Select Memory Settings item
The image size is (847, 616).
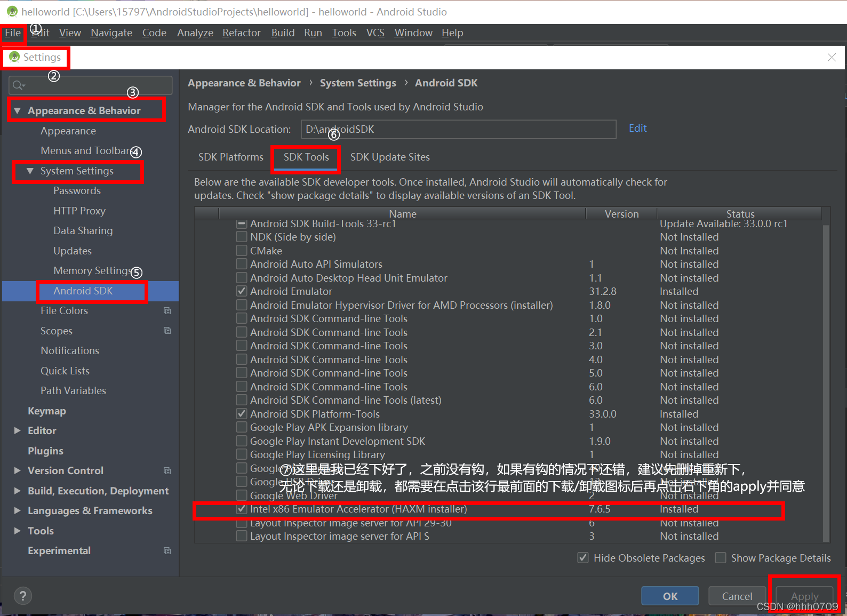(x=92, y=270)
